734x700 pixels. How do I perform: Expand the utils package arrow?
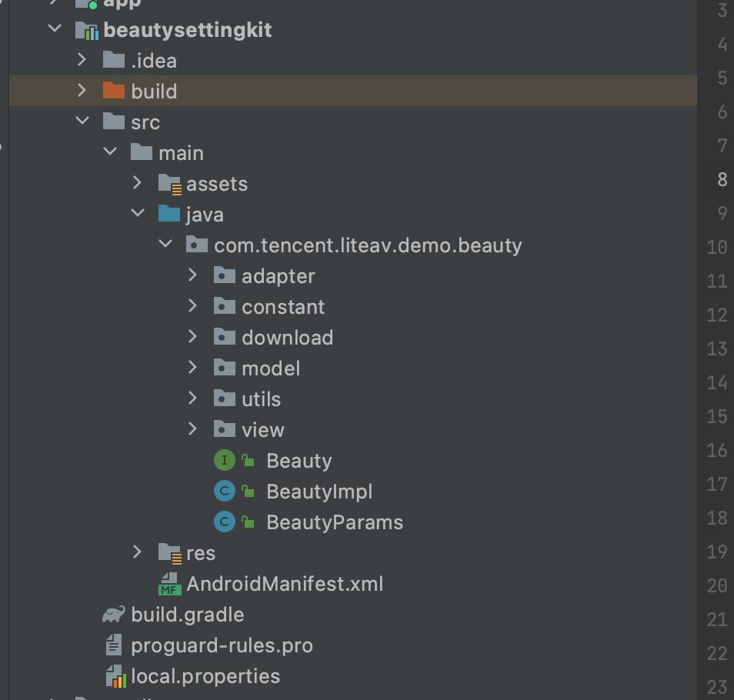pos(192,398)
